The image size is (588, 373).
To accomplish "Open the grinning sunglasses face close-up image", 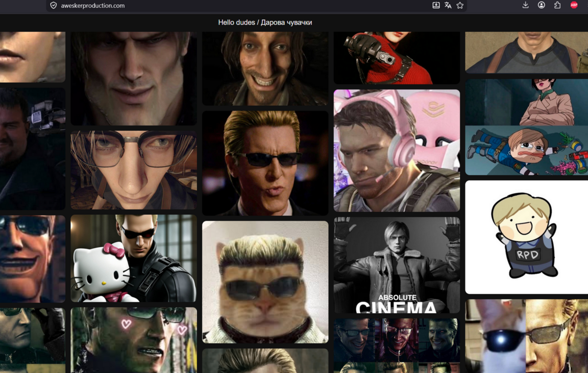I will click(32, 259).
